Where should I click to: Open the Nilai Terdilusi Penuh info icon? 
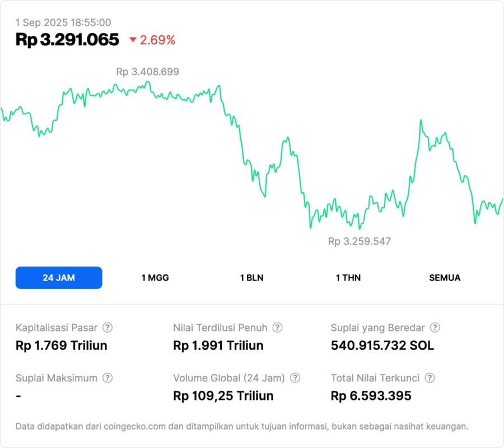point(277,328)
